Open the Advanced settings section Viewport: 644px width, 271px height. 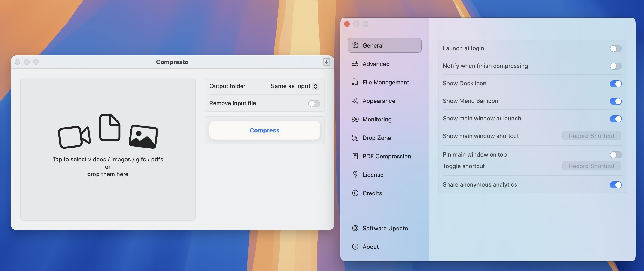click(385, 64)
